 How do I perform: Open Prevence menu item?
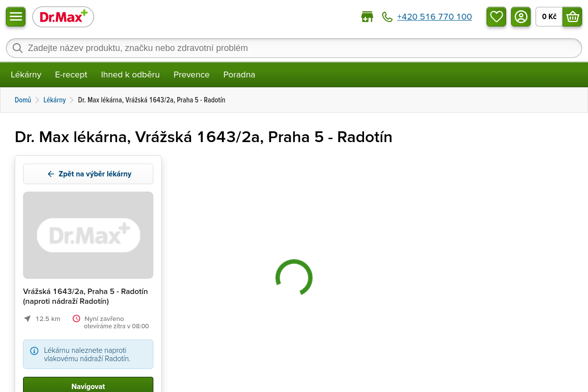tap(192, 74)
